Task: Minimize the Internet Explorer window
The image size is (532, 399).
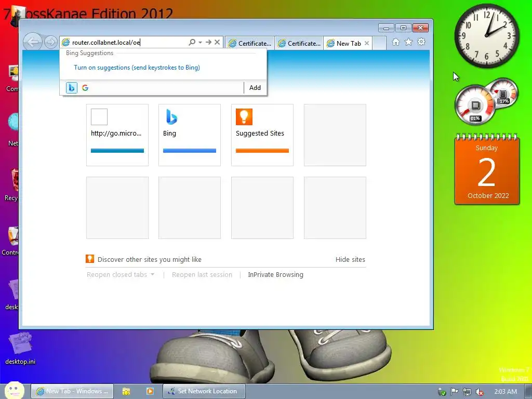Action: [x=386, y=28]
